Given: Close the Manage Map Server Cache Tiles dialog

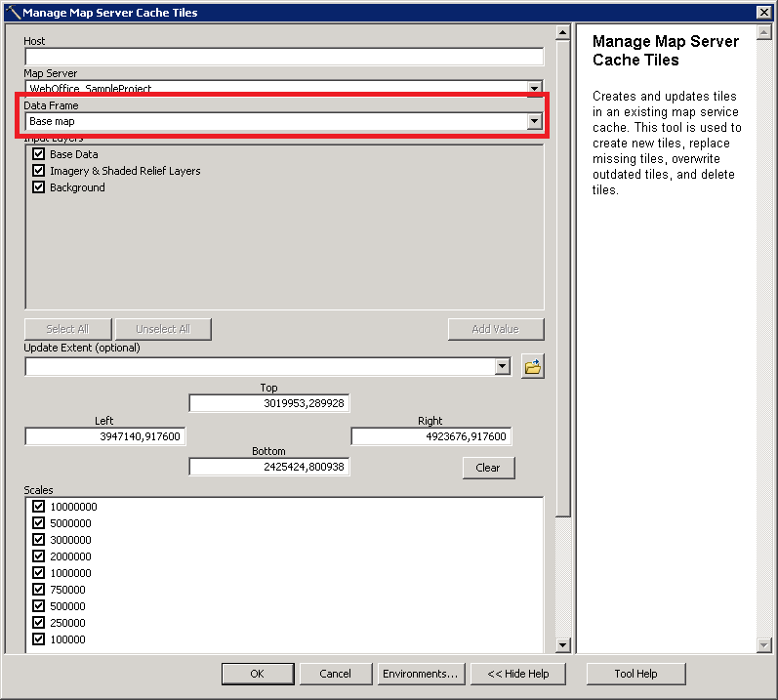Looking at the screenshot, I should [764, 13].
